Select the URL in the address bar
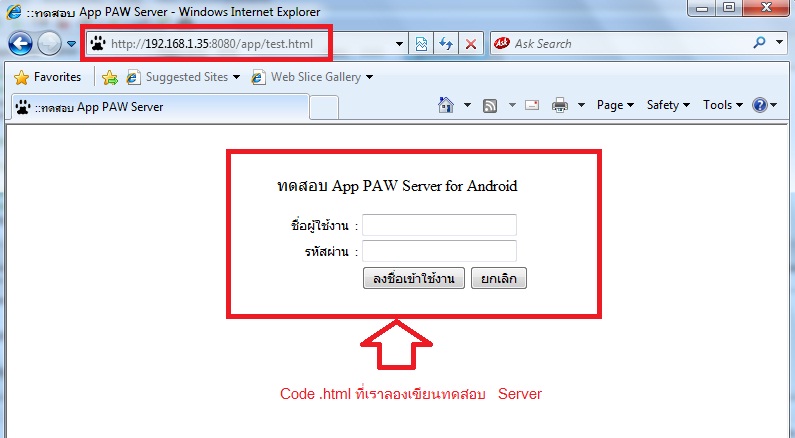Screen dimensions: 795x438 coord(211,44)
